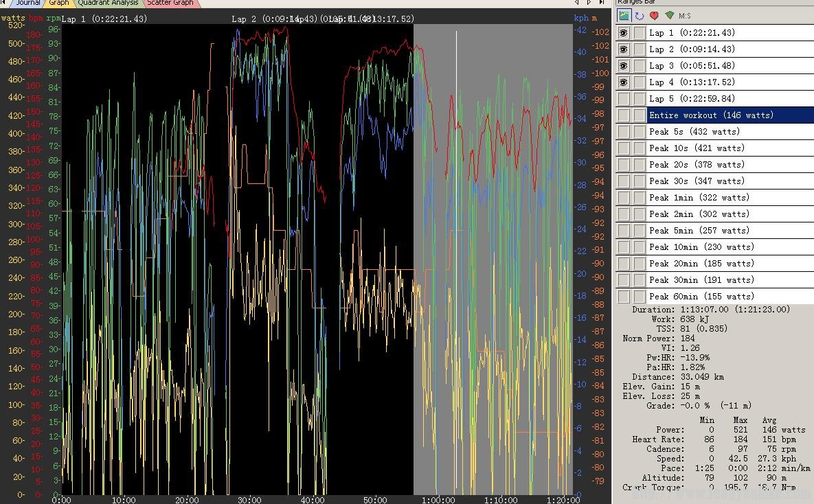Select the Peak 20min (185 watts) row

(728, 264)
